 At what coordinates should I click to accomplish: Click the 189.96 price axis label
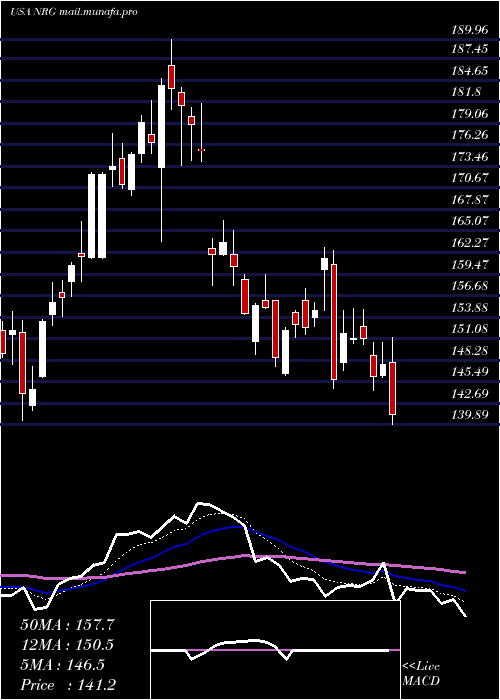[x=469, y=30]
